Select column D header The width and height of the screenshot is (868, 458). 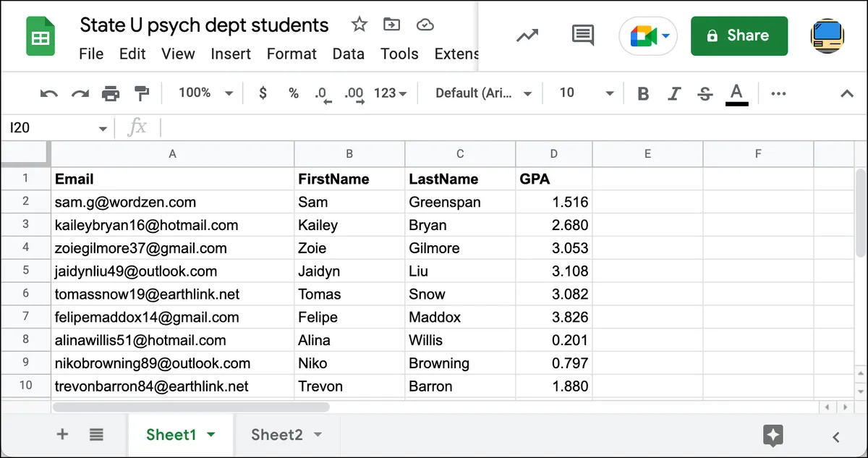coord(553,153)
